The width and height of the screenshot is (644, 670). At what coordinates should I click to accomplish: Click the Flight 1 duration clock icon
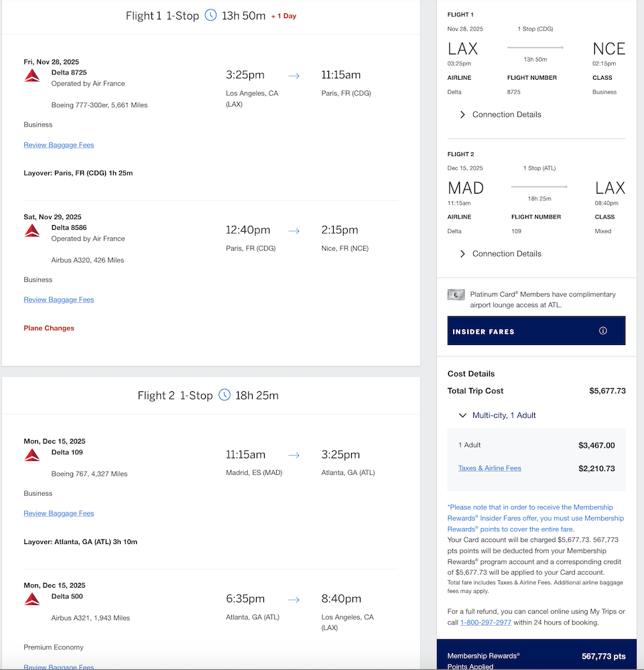(210, 15)
